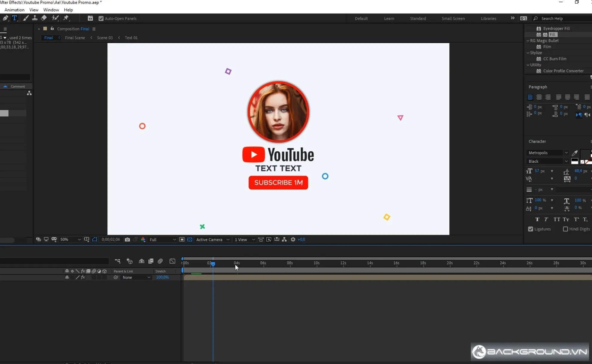The height and width of the screenshot is (364, 592).
Task: Set left-to-right text direction in Paragraph
Action: pos(579,115)
